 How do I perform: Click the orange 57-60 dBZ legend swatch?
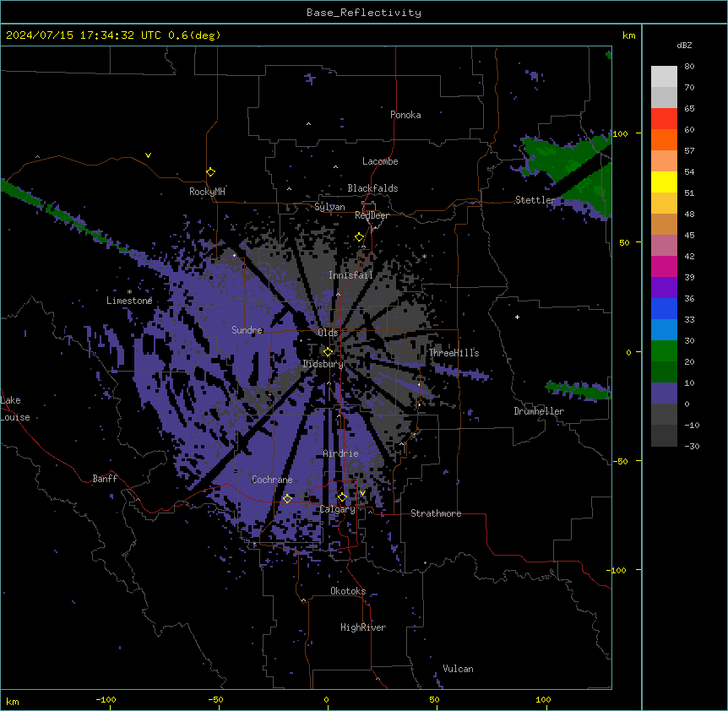(x=664, y=139)
